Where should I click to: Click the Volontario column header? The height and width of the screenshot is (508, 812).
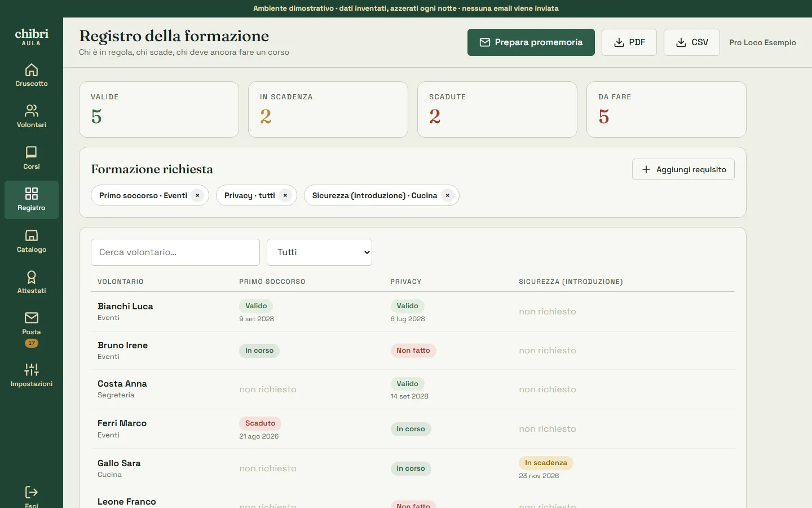click(121, 282)
